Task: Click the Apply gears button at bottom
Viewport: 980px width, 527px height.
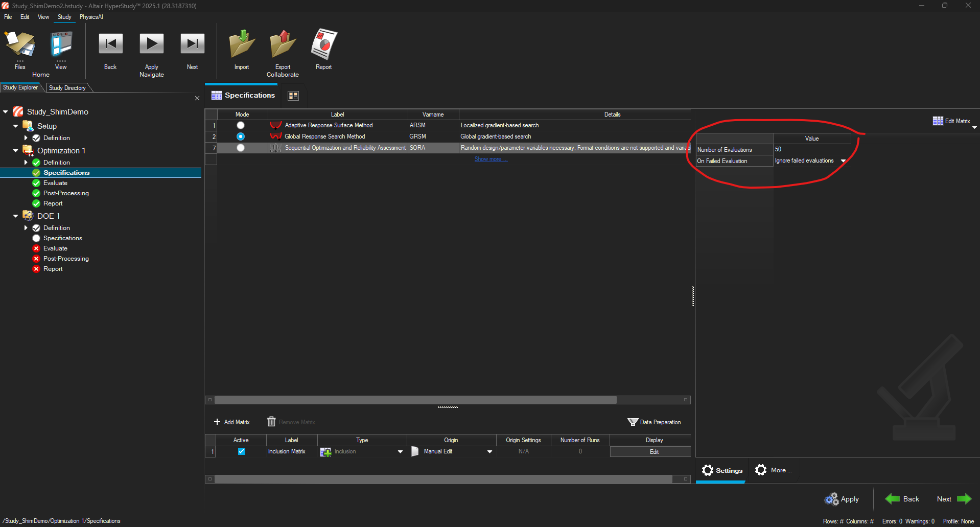Action: (842, 499)
